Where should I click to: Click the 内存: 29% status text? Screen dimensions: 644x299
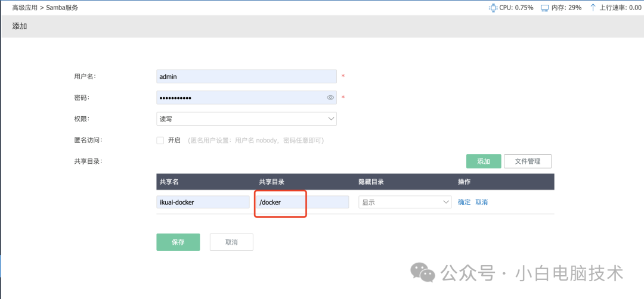tap(566, 7)
